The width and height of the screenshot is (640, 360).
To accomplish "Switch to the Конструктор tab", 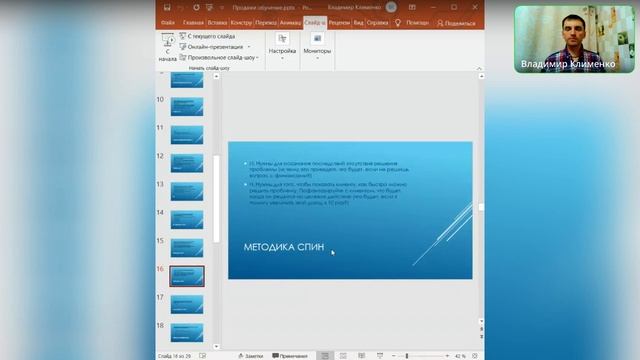I will click(241, 23).
